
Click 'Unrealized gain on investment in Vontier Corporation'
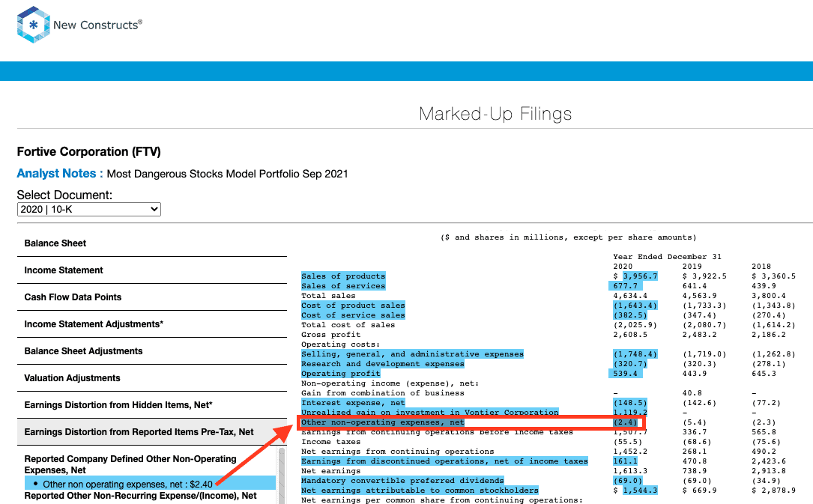click(430, 413)
